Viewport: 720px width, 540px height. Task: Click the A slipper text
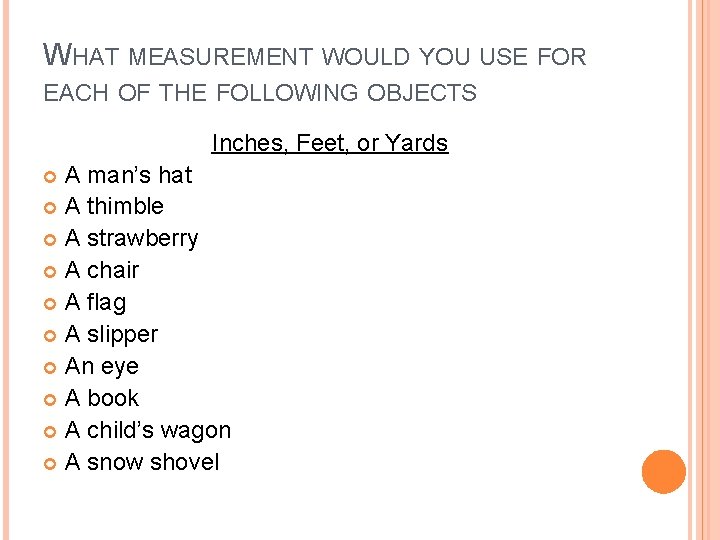tap(111, 334)
